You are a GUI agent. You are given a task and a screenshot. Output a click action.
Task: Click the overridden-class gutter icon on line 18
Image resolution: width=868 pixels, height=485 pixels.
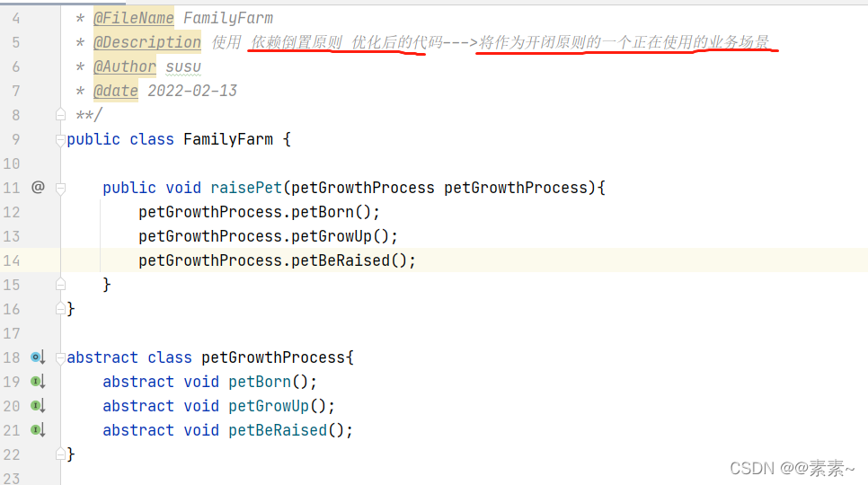pos(38,357)
